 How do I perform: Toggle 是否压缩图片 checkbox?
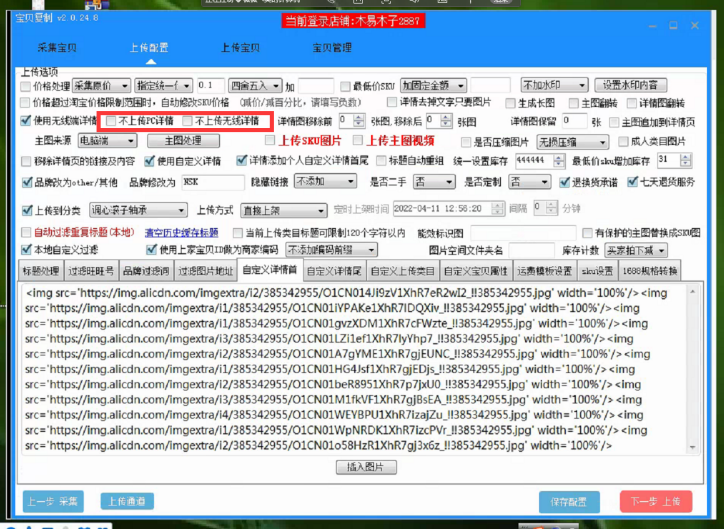point(466,142)
